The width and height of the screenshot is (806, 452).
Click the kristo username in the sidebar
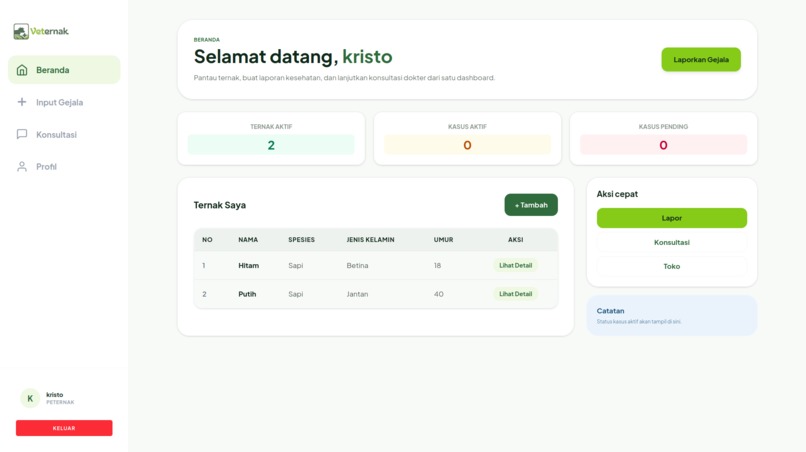[x=54, y=394]
